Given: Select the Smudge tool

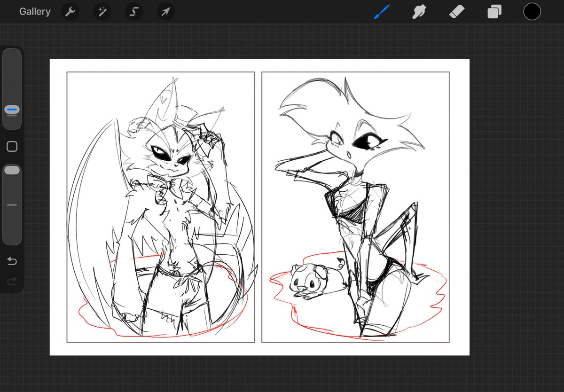Looking at the screenshot, I should [x=419, y=12].
